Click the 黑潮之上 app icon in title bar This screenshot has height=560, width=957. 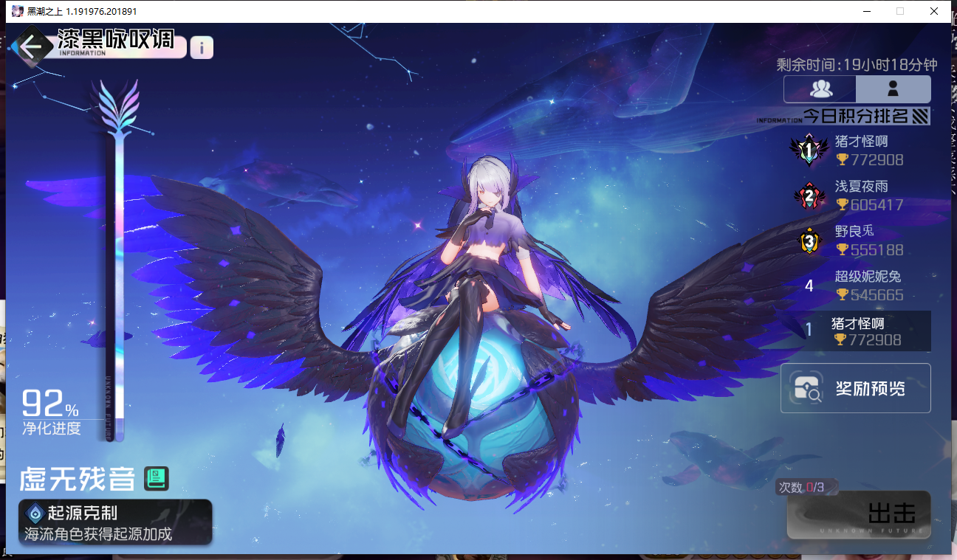(17, 11)
